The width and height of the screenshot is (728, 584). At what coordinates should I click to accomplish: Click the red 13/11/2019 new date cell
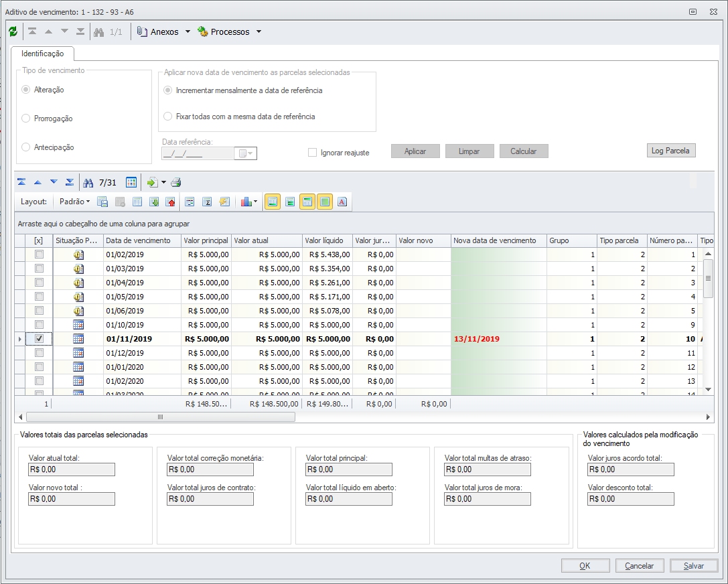[499, 339]
